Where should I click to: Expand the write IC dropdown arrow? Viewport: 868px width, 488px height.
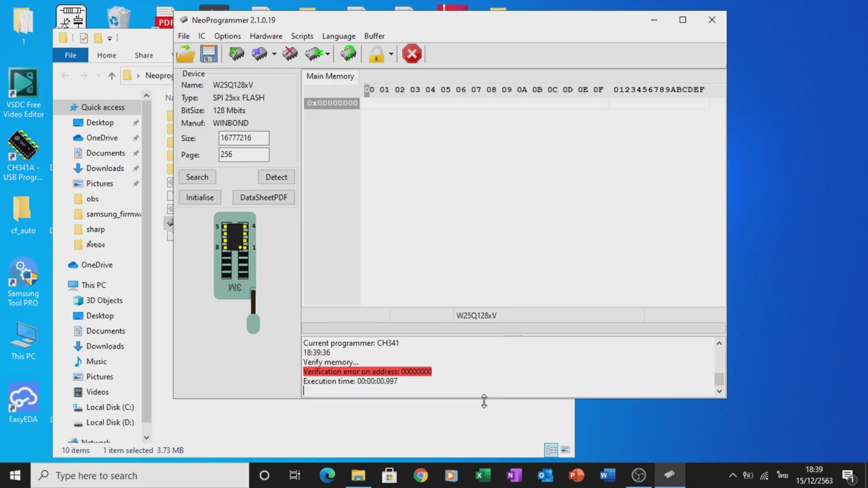coord(274,54)
